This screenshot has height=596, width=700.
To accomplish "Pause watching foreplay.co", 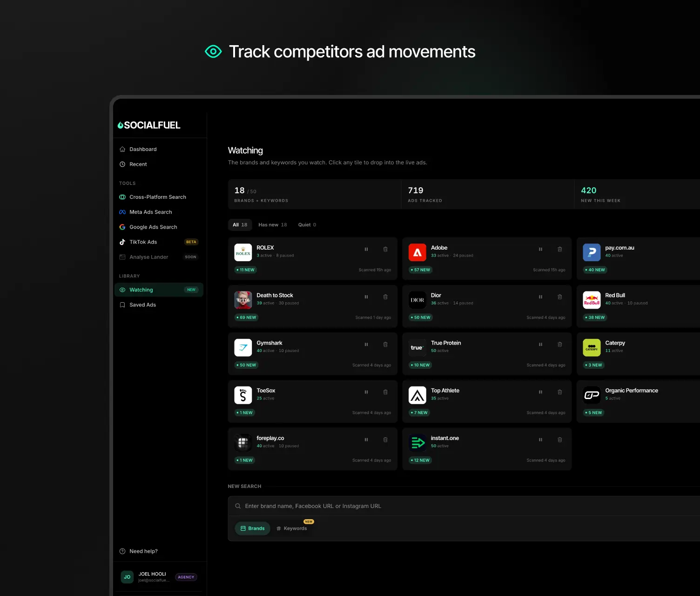I will [366, 440].
